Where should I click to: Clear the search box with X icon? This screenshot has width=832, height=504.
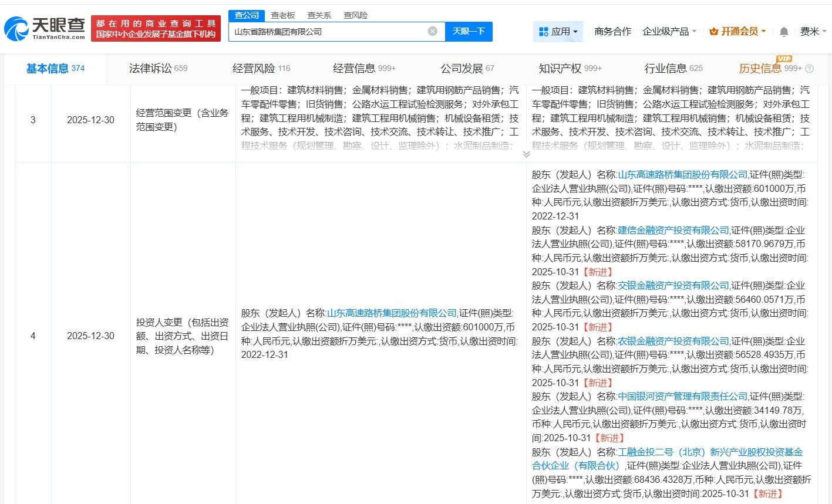432,31
